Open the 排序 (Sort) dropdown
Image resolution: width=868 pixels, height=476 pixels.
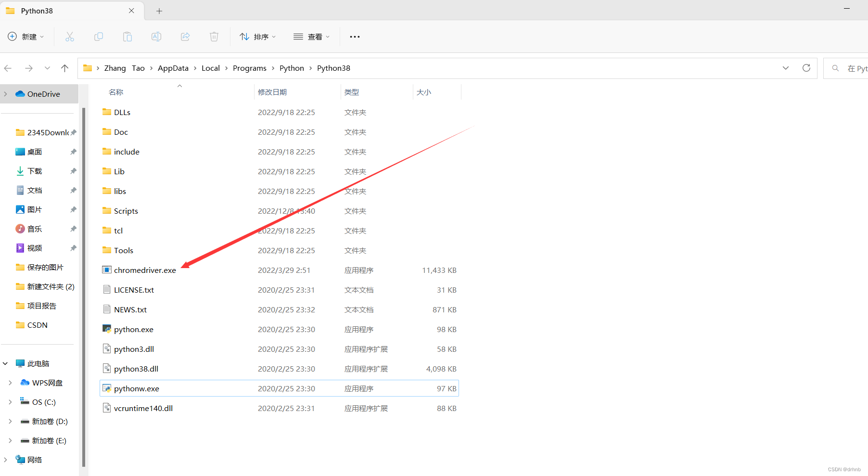[x=258, y=37]
